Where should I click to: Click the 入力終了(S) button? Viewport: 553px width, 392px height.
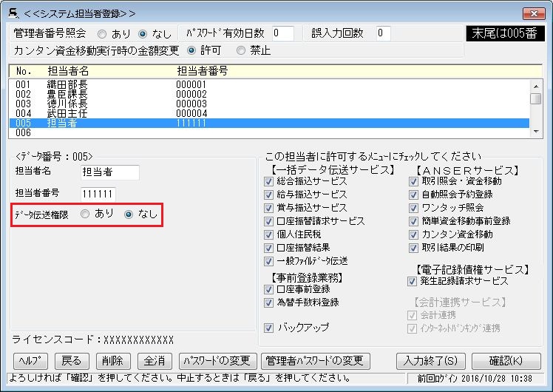pos(431,361)
